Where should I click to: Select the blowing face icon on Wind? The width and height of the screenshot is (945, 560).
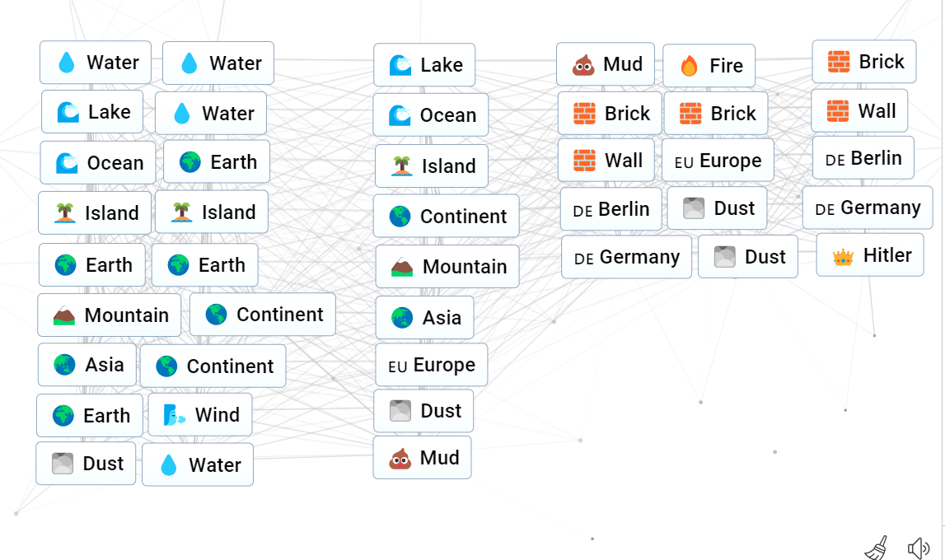coord(174,415)
